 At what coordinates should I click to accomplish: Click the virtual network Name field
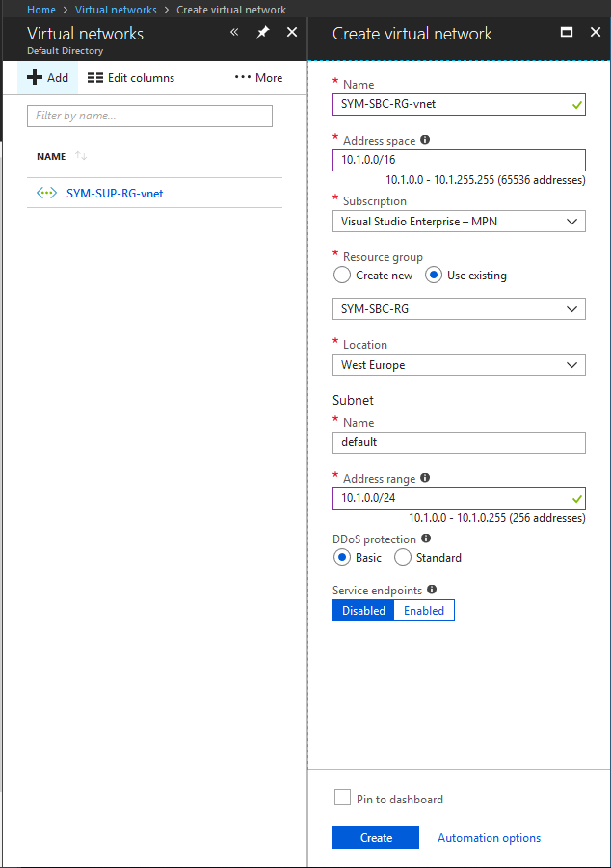click(x=459, y=105)
